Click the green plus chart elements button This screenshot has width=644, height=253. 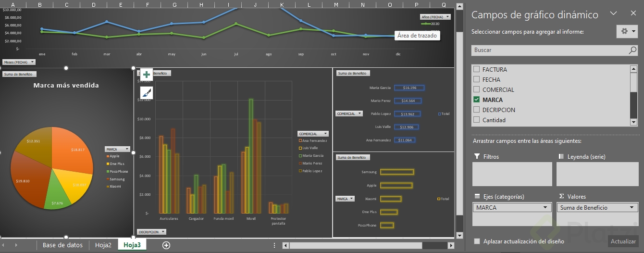(147, 75)
